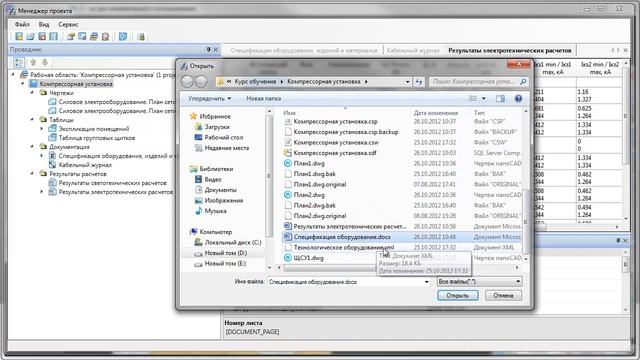This screenshot has width=640, height=360.
Task: Open the Изображения library
Action: [x=224, y=200]
